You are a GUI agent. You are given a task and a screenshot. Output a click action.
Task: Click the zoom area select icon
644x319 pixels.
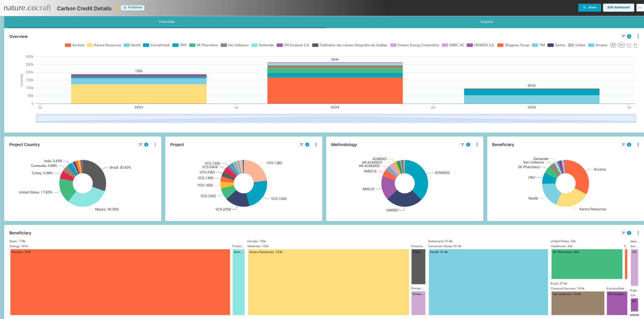click(x=629, y=45)
